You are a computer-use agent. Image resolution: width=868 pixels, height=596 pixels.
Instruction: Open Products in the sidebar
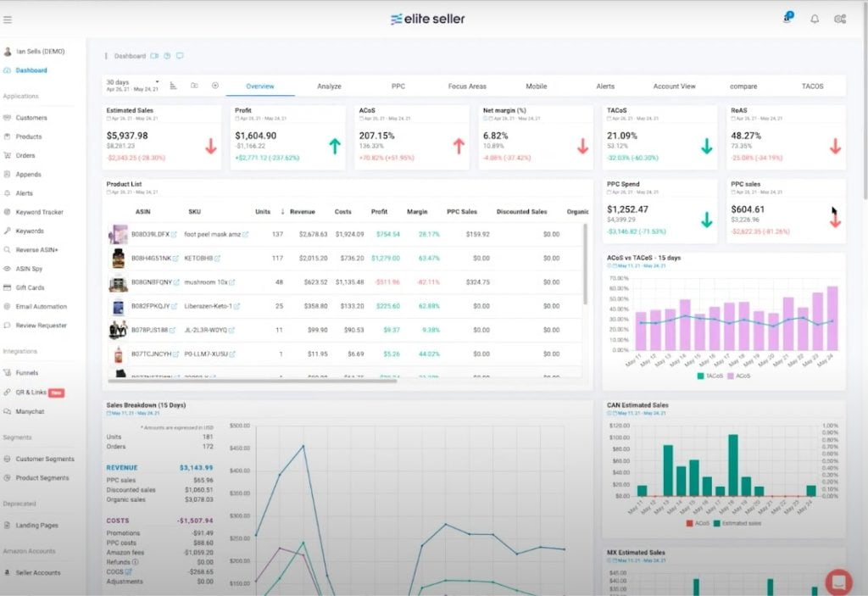[29, 136]
